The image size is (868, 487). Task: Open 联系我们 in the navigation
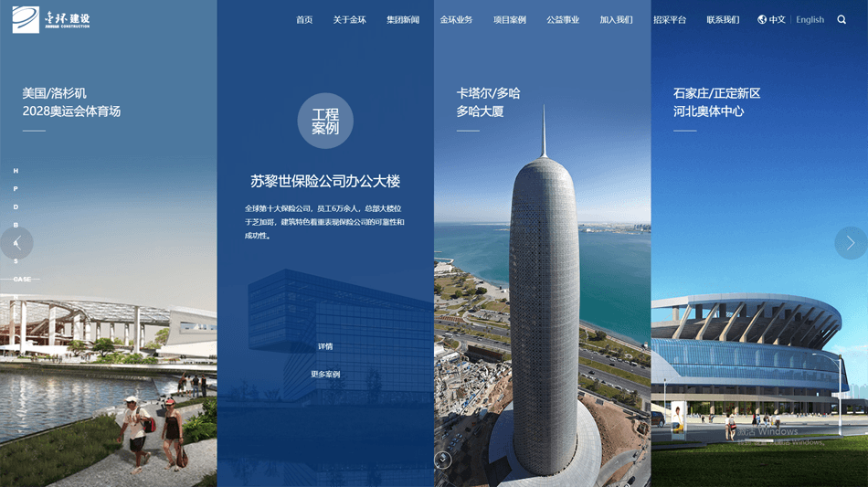[723, 19]
